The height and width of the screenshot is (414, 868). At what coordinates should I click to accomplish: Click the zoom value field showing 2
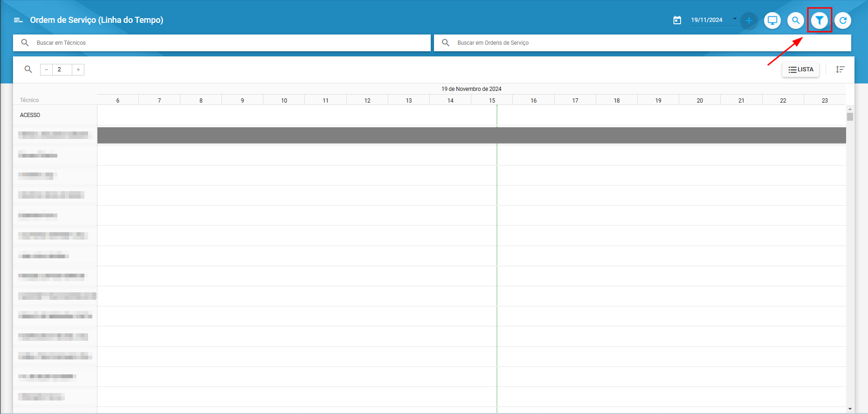[x=62, y=70]
